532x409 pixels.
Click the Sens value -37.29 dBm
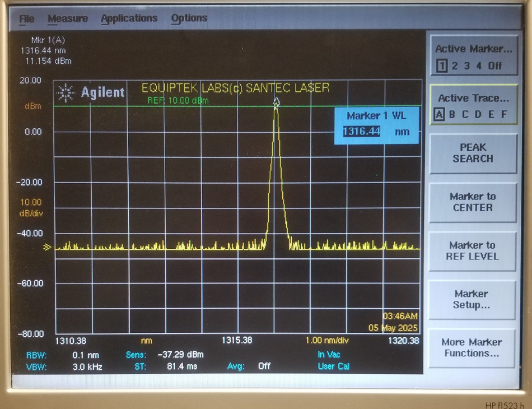click(x=180, y=355)
